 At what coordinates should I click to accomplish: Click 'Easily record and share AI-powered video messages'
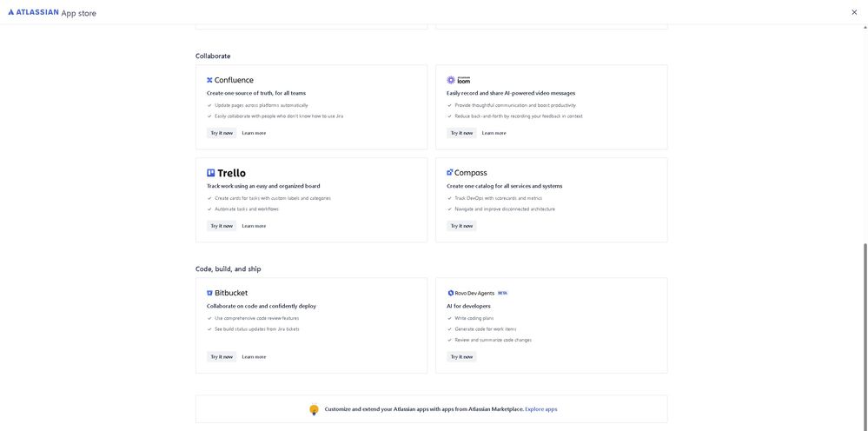coord(511,94)
